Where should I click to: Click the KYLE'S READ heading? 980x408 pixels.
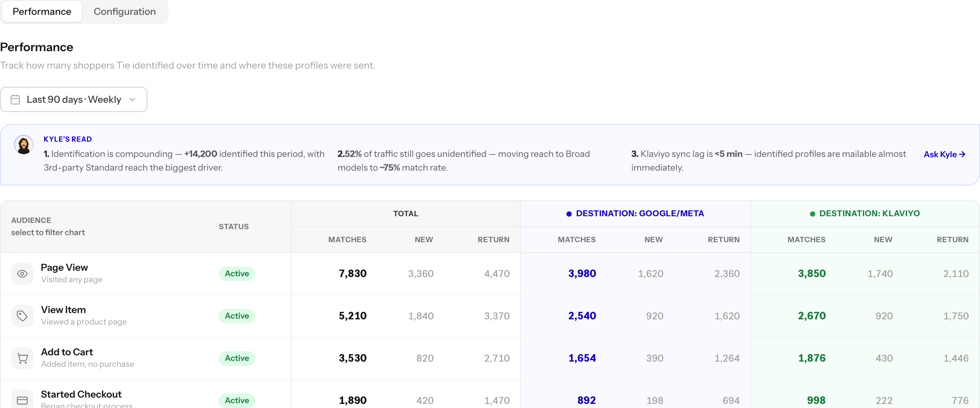(x=67, y=139)
